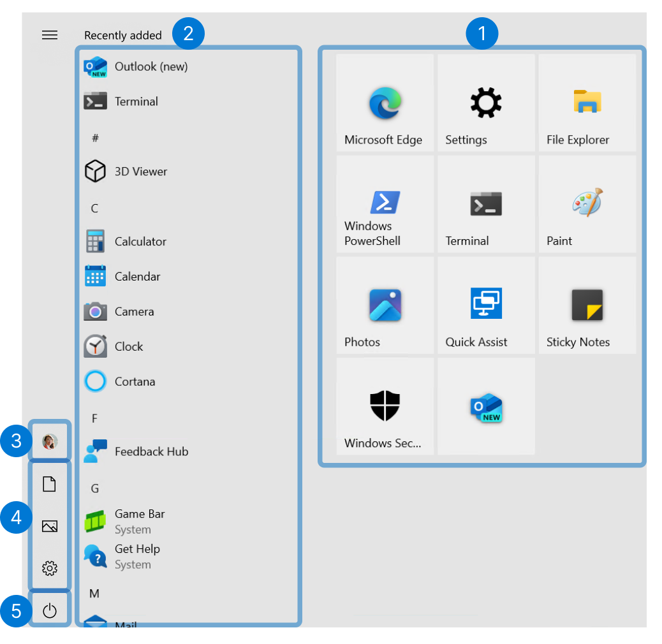Screen dimensions: 662x644
Task: Click the F letter group header
Action: 94,418
